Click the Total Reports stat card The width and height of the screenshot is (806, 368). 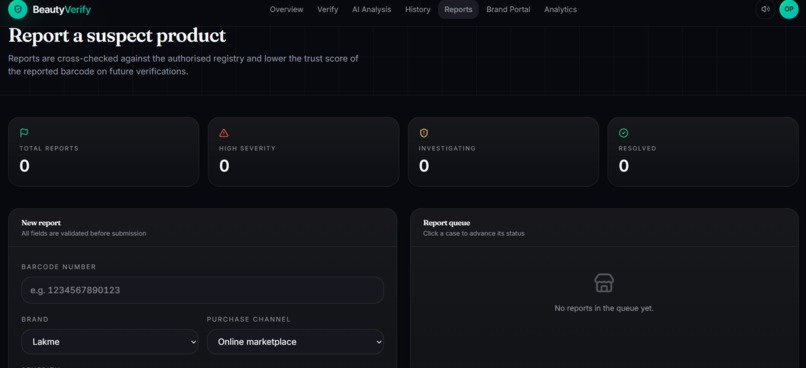[103, 152]
